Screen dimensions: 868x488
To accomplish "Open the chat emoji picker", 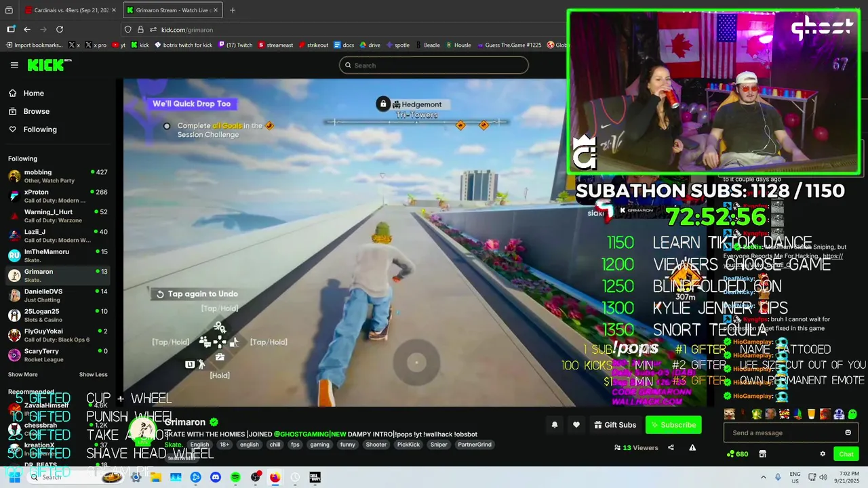I will tap(848, 432).
